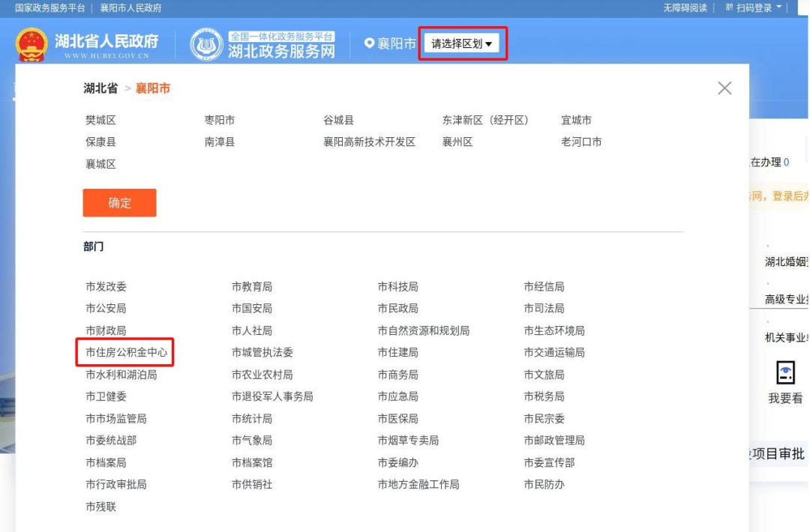Image resolution: width=810 pixels, height=532 pixels.
Task: Select department 市市场监管局
Action: (x=116, y=418)
